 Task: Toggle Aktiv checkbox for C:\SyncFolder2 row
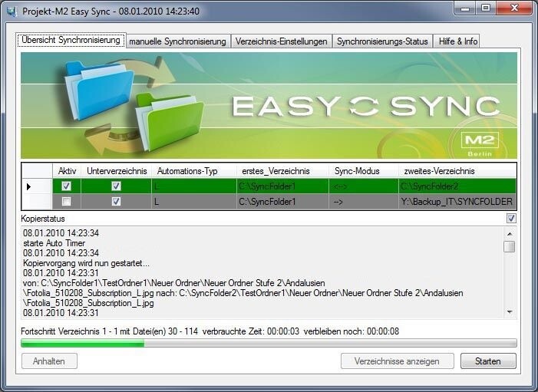(66, 186)
